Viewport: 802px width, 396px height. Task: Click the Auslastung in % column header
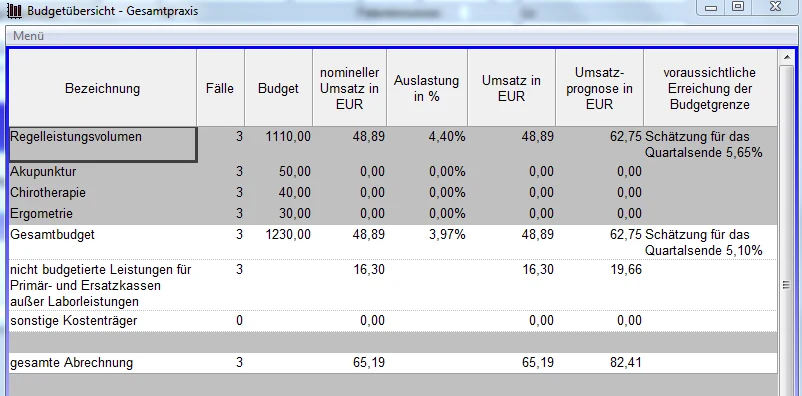(x=427, y=88)
